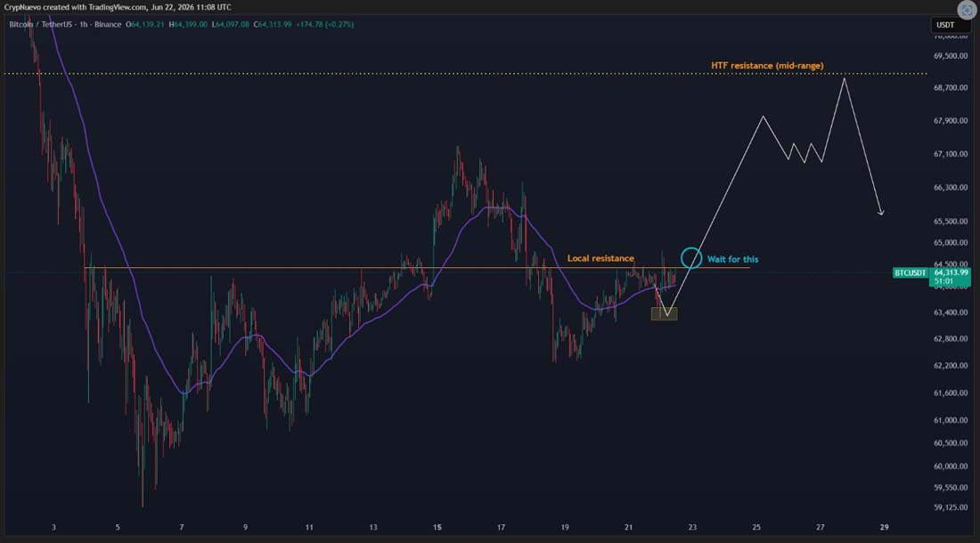The image size is (980, 543).
Task: Click the 67,900.00 price axis label
Action: pyautogui.click(x=951, y=121)
